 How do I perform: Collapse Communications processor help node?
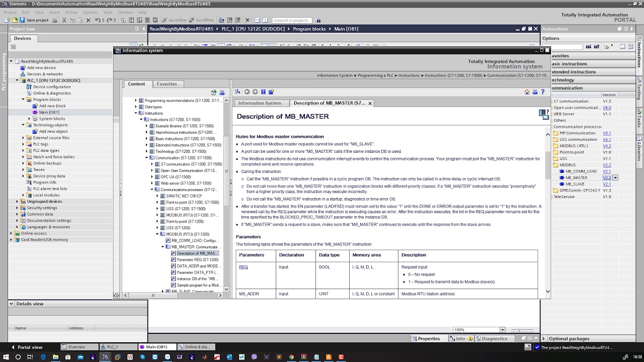(152, 190)
